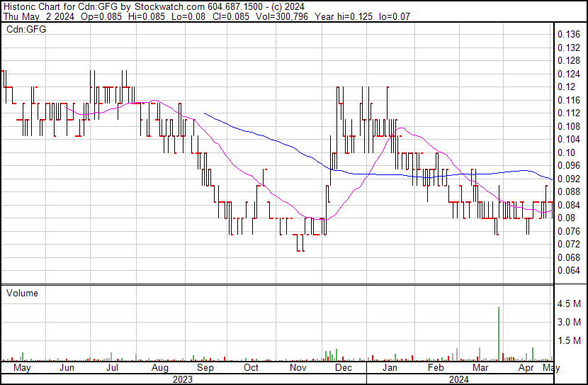Click the 4.5 M volume axis label

point(569,304)
